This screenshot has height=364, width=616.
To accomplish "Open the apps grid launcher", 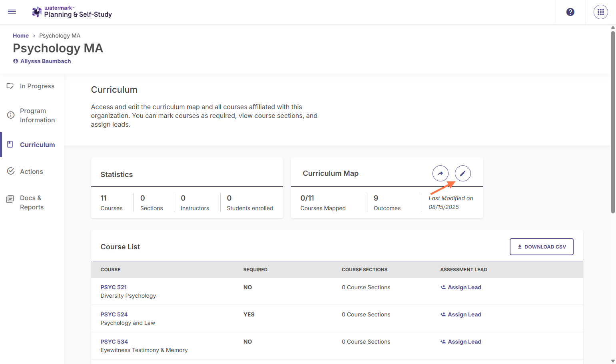I will pyautogui.click(x=601, y=12).
